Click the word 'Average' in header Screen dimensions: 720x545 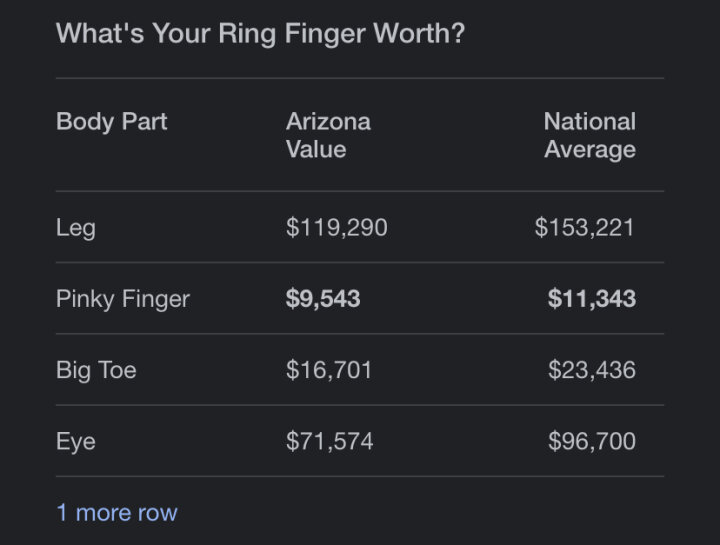[590, 150]
